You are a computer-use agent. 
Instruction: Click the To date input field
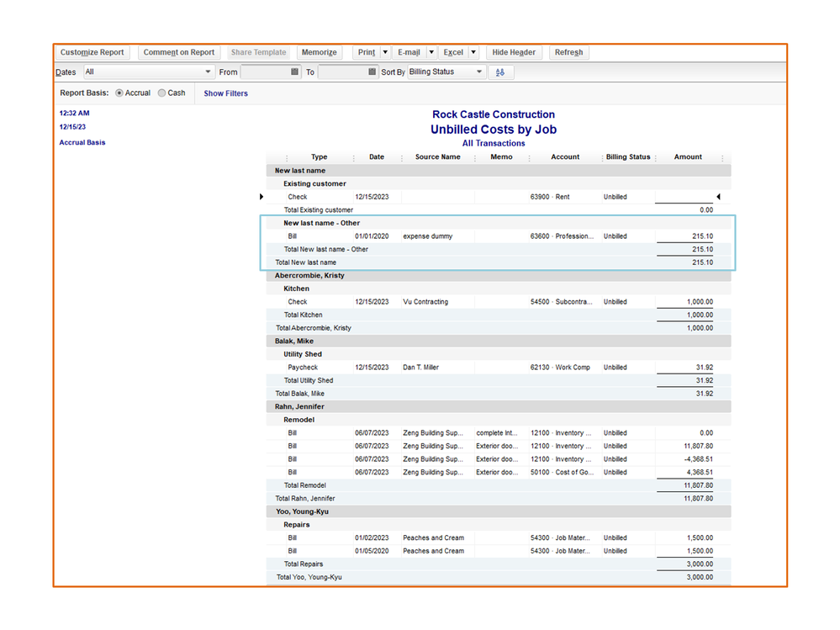pos(343,71)
